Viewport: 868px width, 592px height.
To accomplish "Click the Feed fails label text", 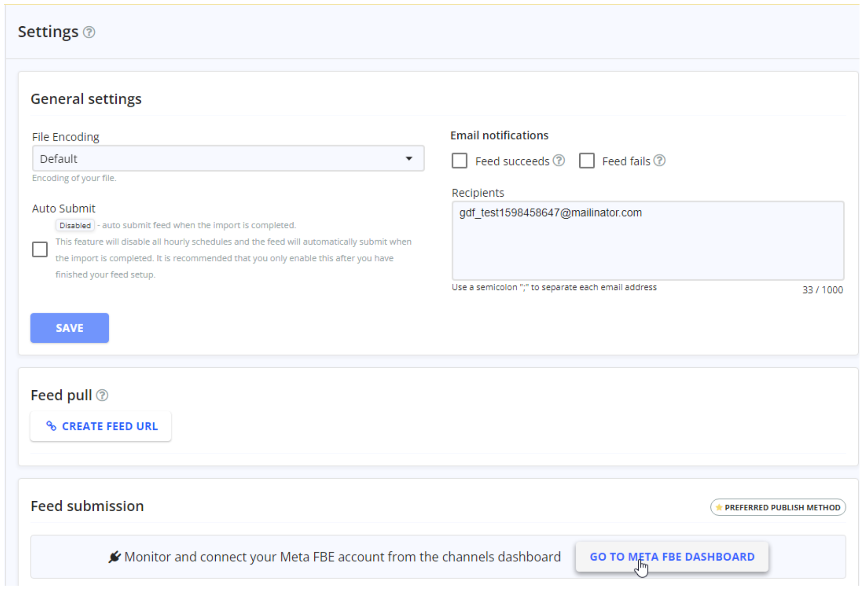I will click(627, 162).
